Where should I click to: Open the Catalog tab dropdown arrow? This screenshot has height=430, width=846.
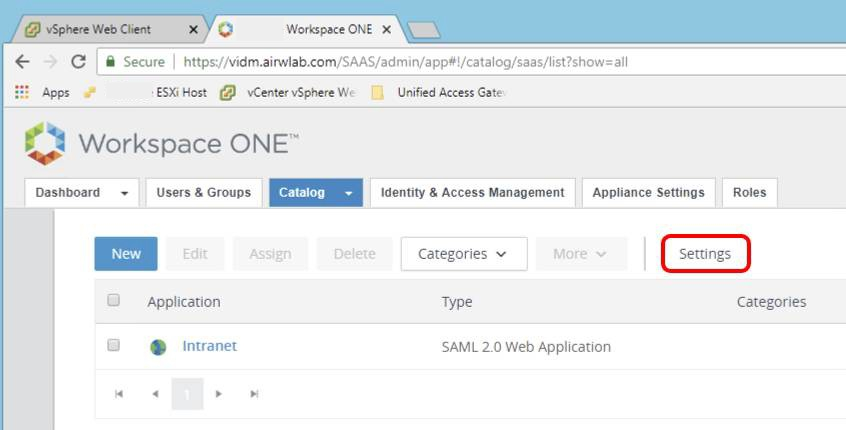point(348,193)
